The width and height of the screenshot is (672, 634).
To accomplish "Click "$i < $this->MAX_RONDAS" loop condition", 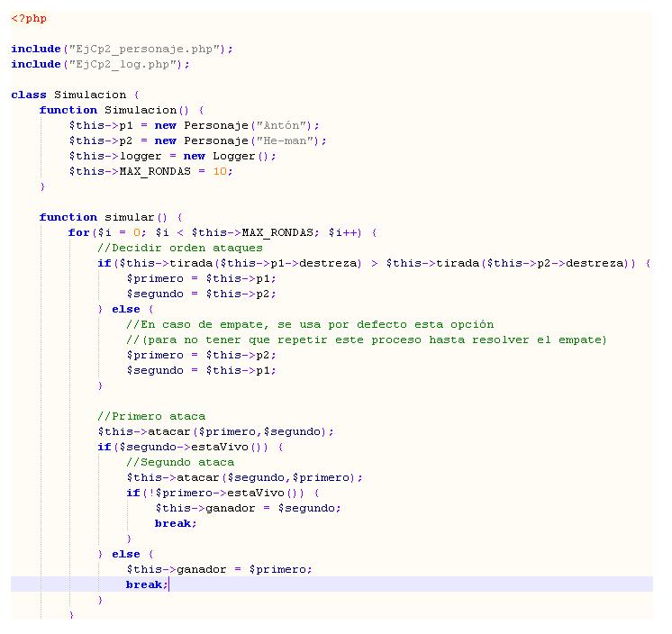I will 234,232.
